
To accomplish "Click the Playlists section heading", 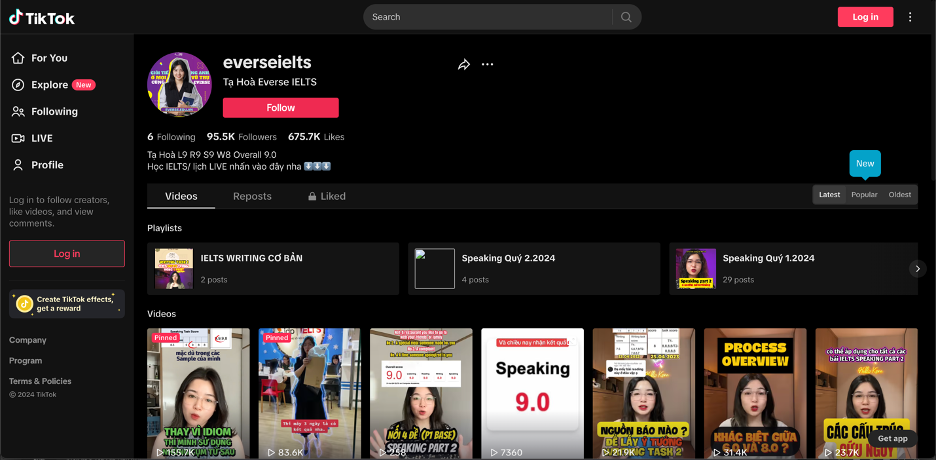I will coord(165,228).
